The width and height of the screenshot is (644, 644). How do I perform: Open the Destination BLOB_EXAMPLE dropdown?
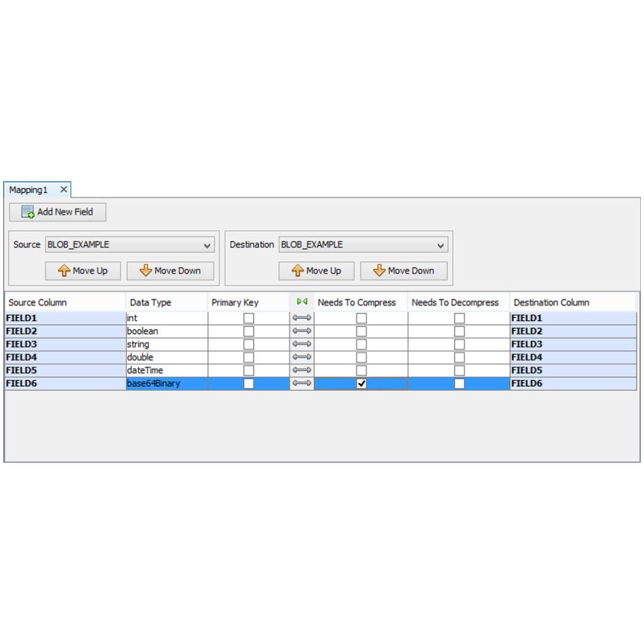440,245
